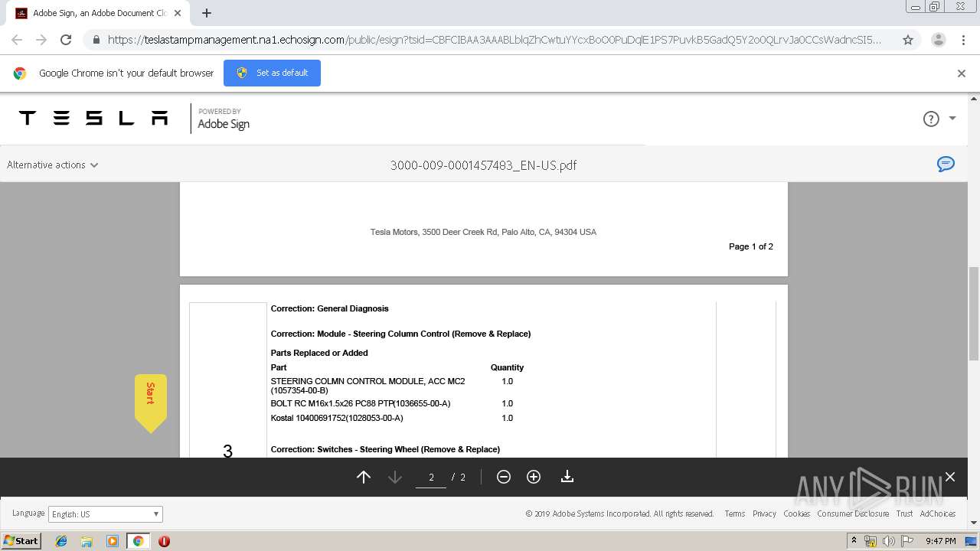The height and width of the screenshot is (551, 980).
Task: Launch Internet Explorer from taskbar
Action: [x=61, y=541]
